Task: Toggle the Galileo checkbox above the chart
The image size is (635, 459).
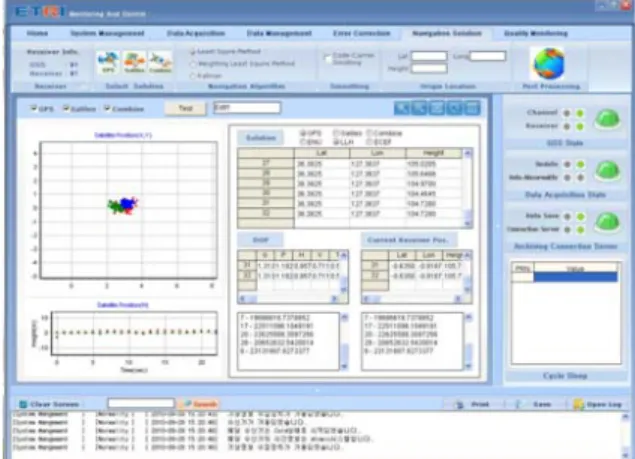Action: pyautogui.click(x=66, y=108)
